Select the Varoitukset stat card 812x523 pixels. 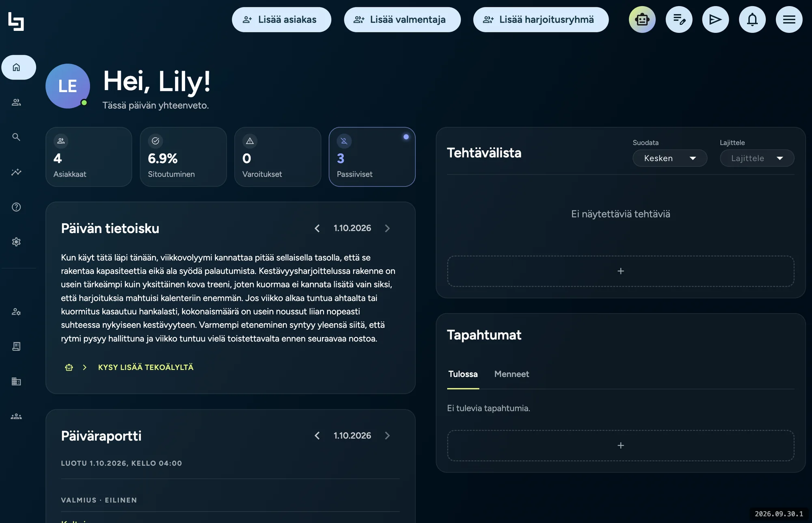[x=278, y=157]
